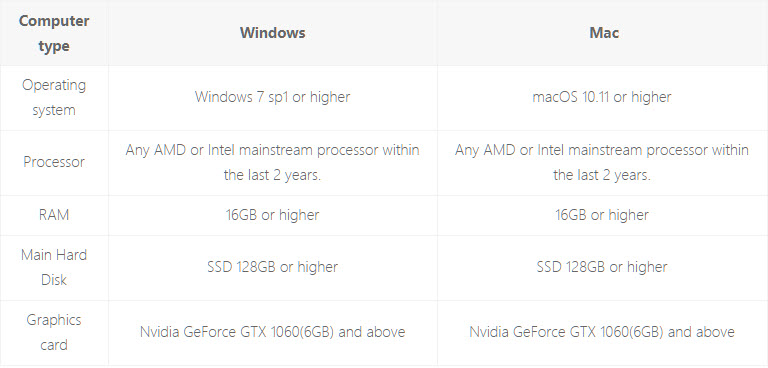
Task: Click Windows 7 sp1 or higher cell
Action: (x=272, y=97)
